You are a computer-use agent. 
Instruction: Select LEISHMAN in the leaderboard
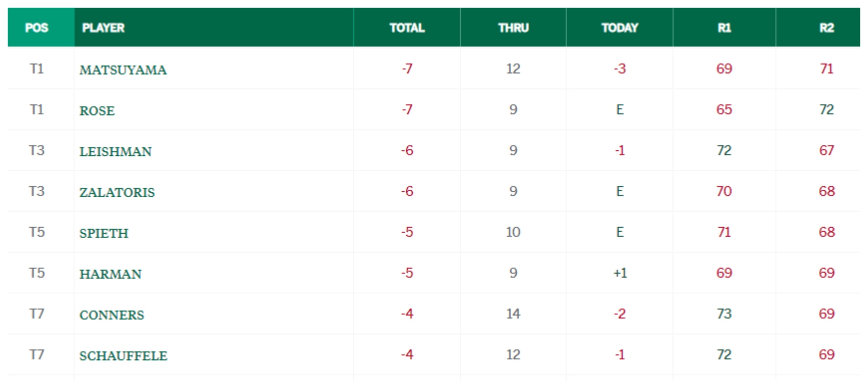115,152
